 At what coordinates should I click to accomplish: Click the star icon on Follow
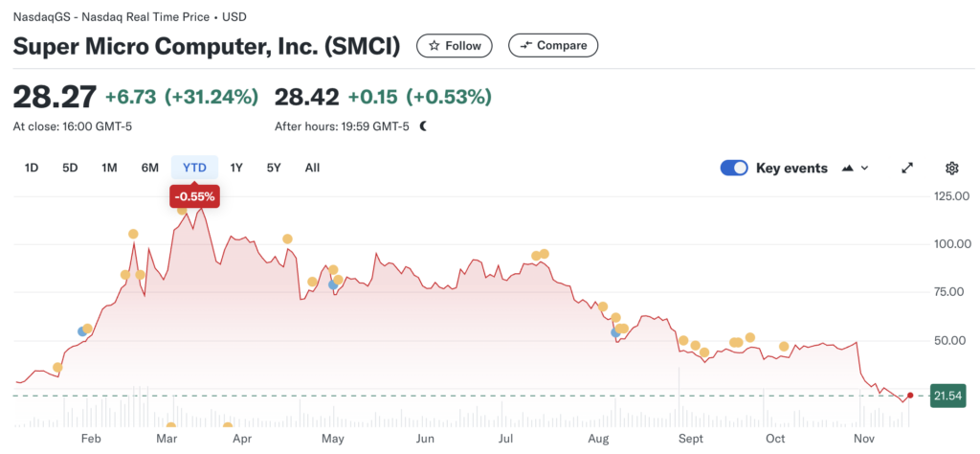pos(434,45)
